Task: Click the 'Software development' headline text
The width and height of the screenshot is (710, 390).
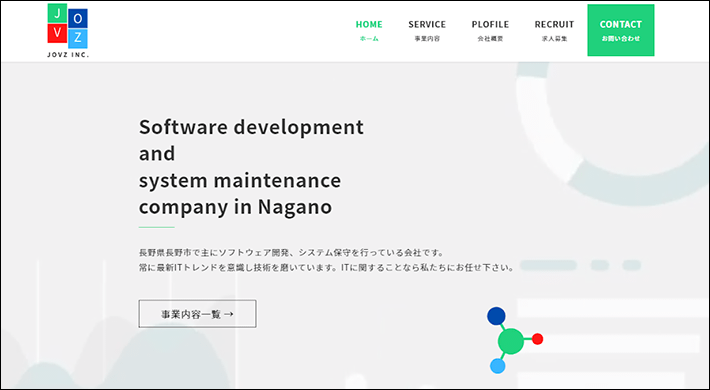Action: [x=251, y=127]
